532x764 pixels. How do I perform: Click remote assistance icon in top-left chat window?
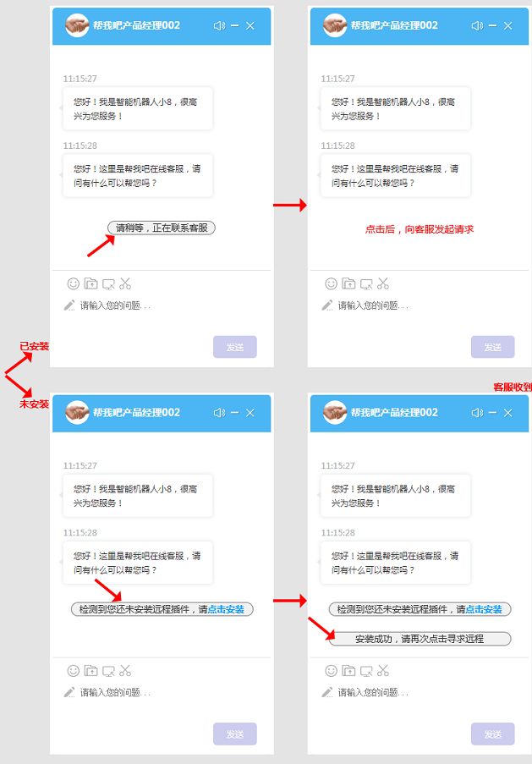coord(108,283)
